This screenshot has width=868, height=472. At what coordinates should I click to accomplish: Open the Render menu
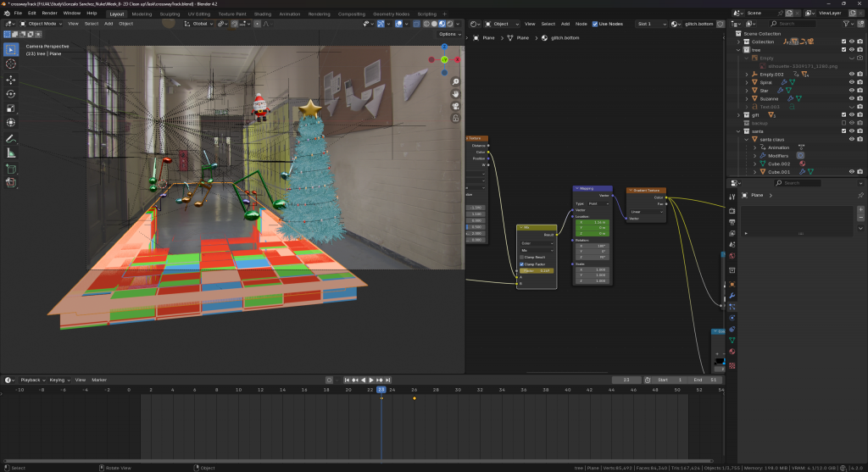[x=49, y=14]
